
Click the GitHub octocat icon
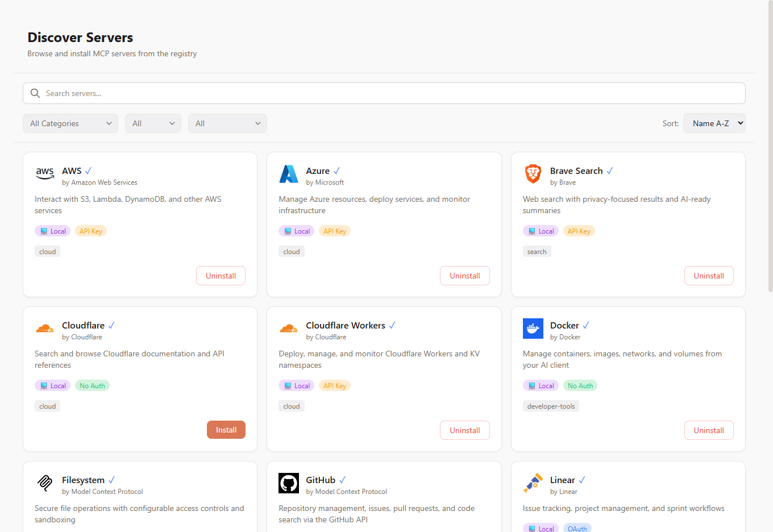click(x=289, y=483)
